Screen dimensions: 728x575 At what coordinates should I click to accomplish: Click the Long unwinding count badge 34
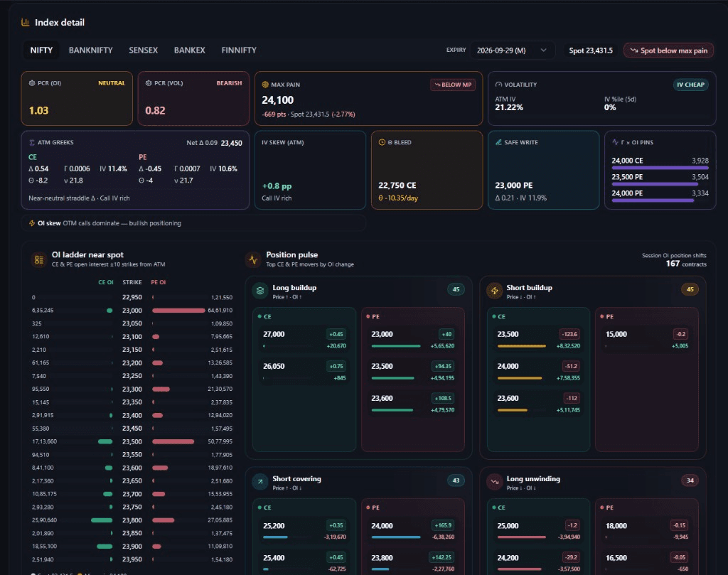(690, 480)
